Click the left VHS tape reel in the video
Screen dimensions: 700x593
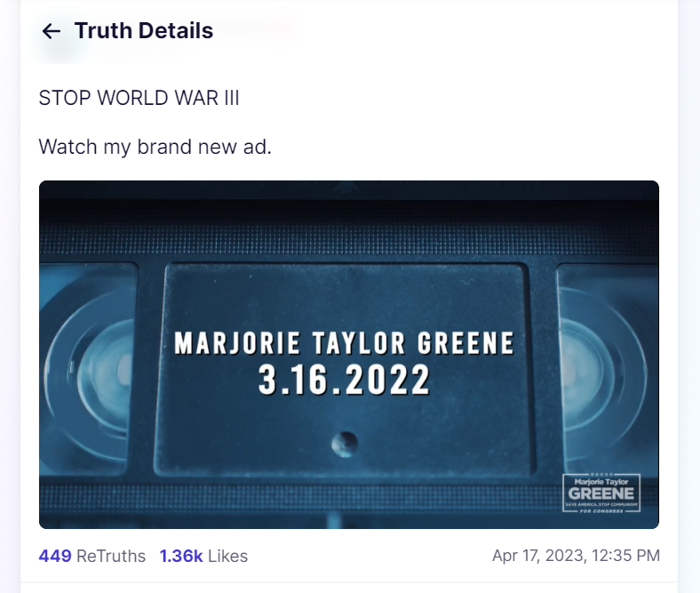90,369
